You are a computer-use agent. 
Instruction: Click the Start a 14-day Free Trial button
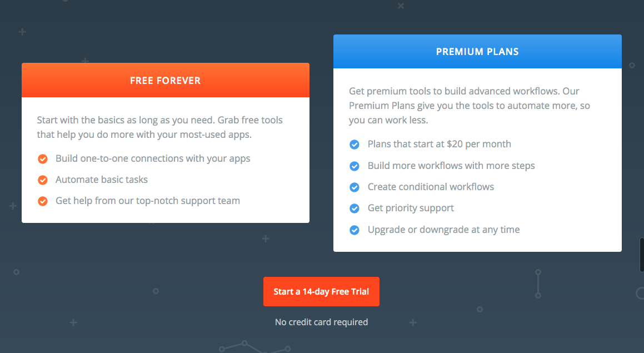(x=321, y=291)
